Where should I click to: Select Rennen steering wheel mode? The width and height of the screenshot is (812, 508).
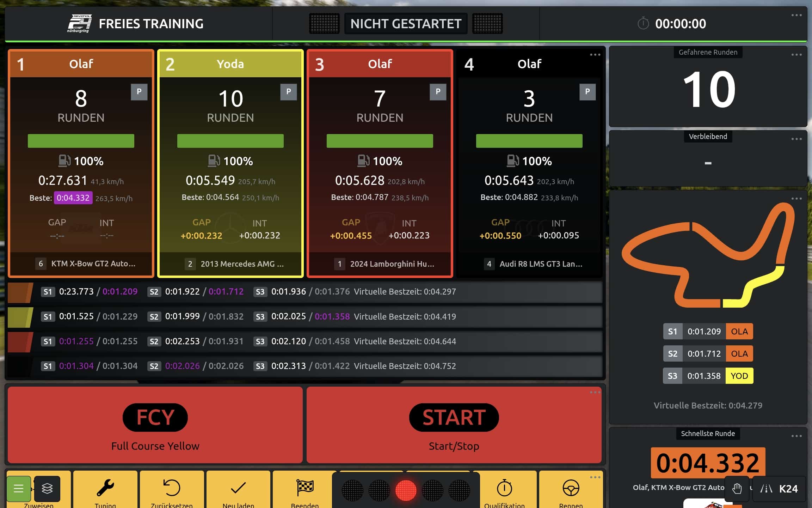[571, 489]
